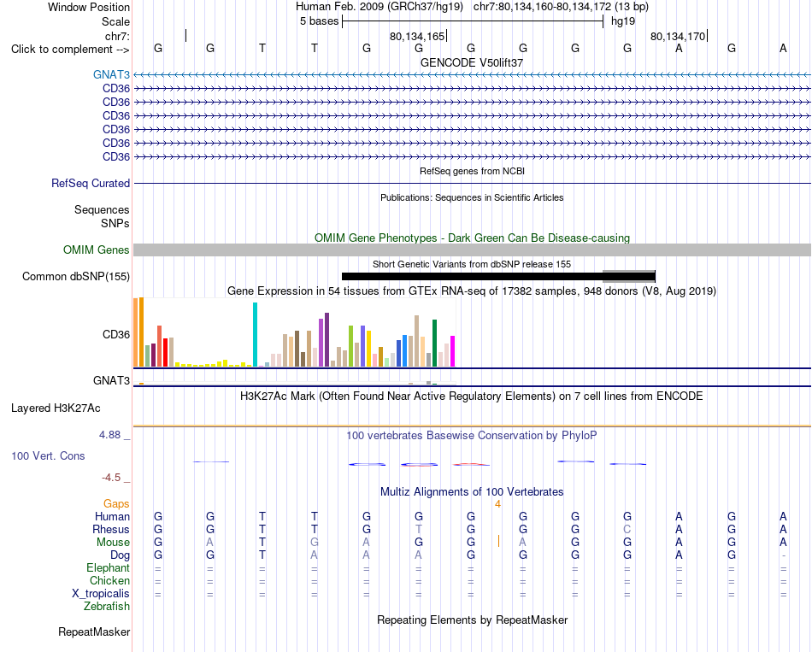Open the Layered H3K27Ac track label
Screen dimensions: 812x652
pos(56,408)
